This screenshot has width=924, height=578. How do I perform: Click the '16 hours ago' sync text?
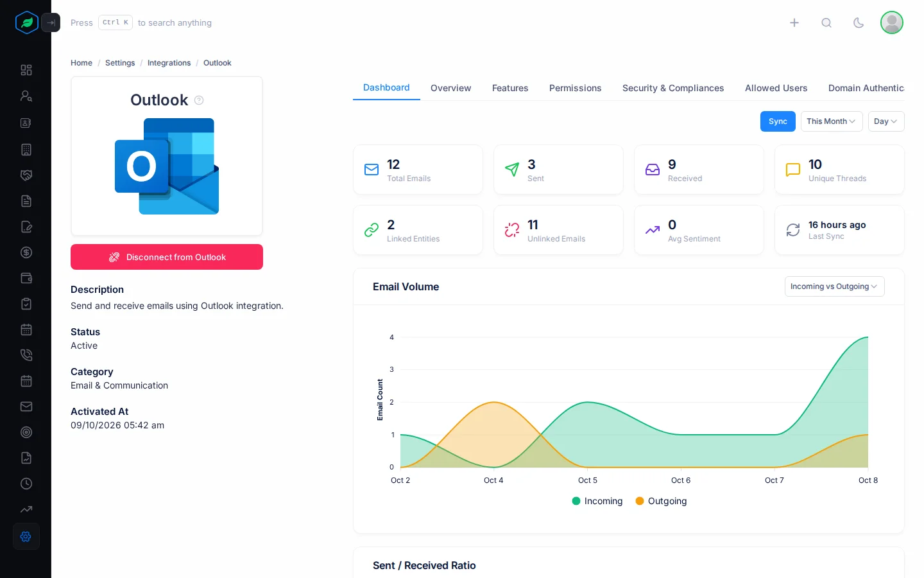coord(837,225)
